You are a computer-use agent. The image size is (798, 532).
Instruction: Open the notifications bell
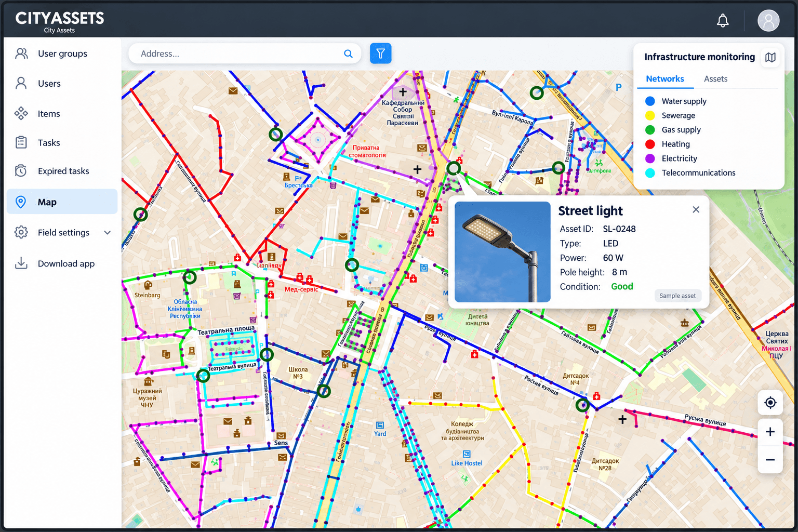(x=723, y=21)
